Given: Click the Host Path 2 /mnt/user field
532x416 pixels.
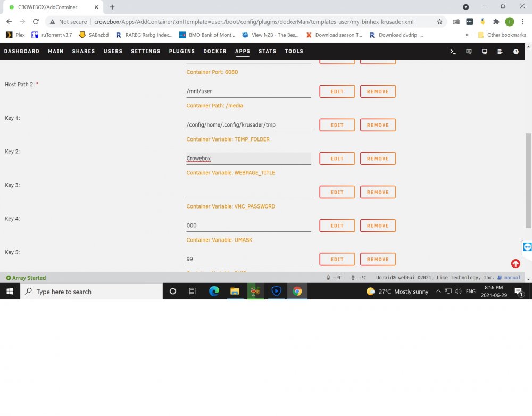Looking at the screenshot, I should [x=248, y=91].
